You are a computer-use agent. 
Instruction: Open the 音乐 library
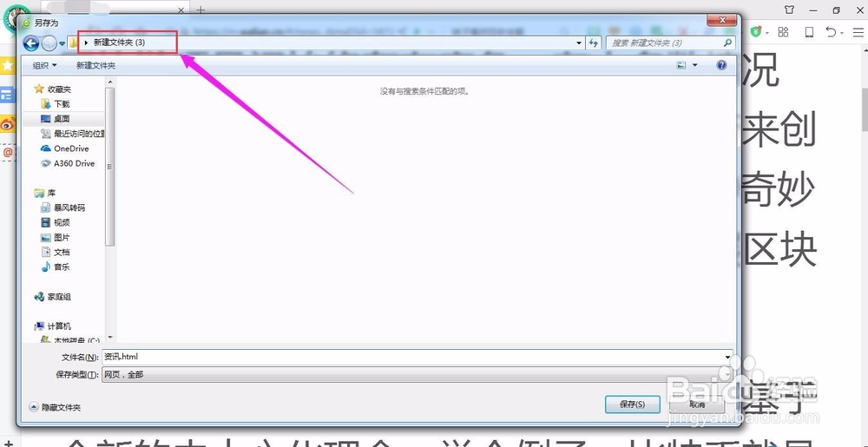(x=56, y=267)
